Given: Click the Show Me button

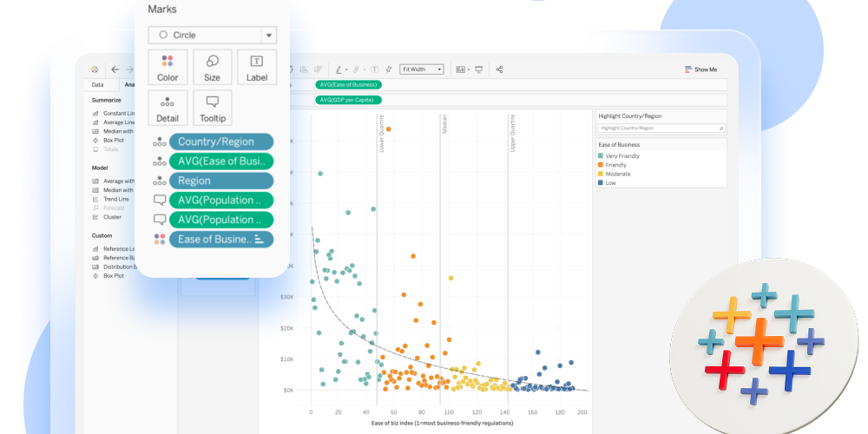Looking at the screenshot, I should (x=700, y=69).
